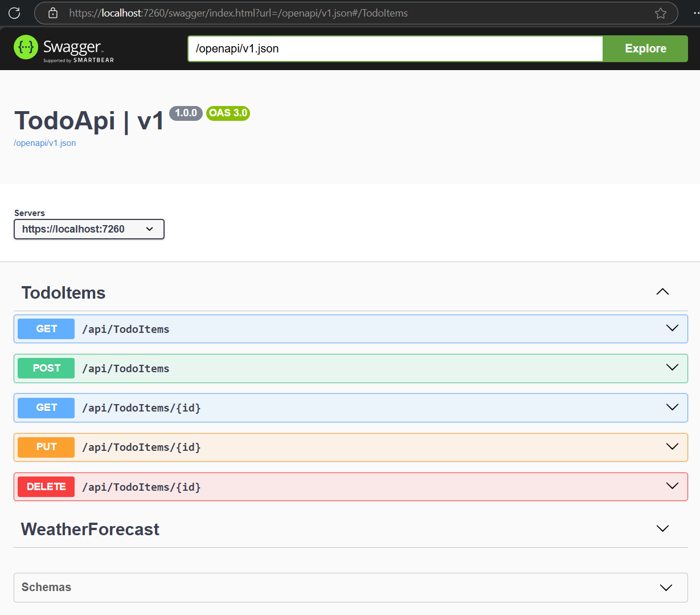Image resolution: width=700 pixels, height=615 pixels.
Task: Click inside the spec URL input field
Action: coord(395,48)
